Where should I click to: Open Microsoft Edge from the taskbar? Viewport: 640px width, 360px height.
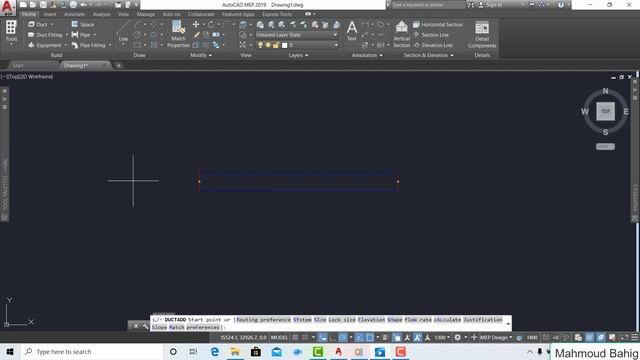215,352
